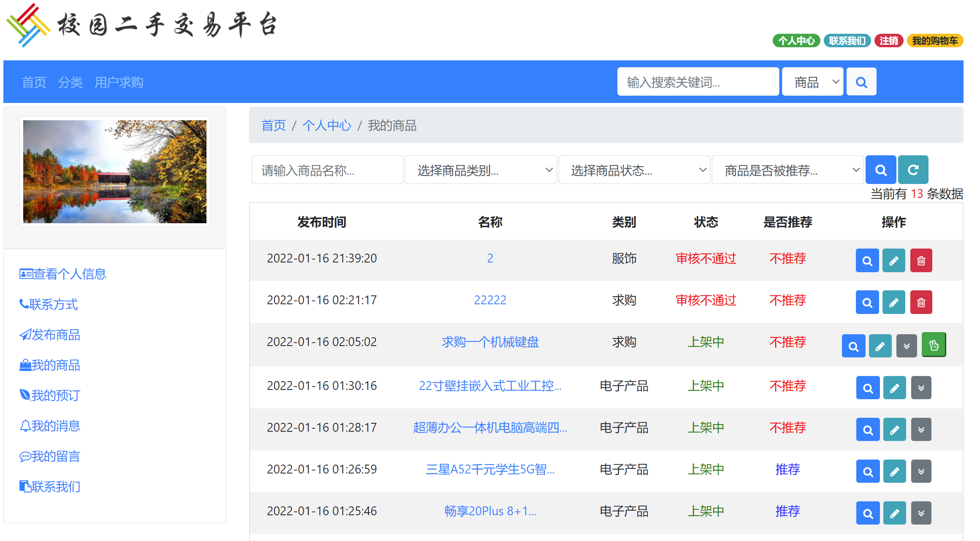The width and height of the screenshot is (980, 541).
Task: View details of 畅享20Plus product row
Action: 868,513
